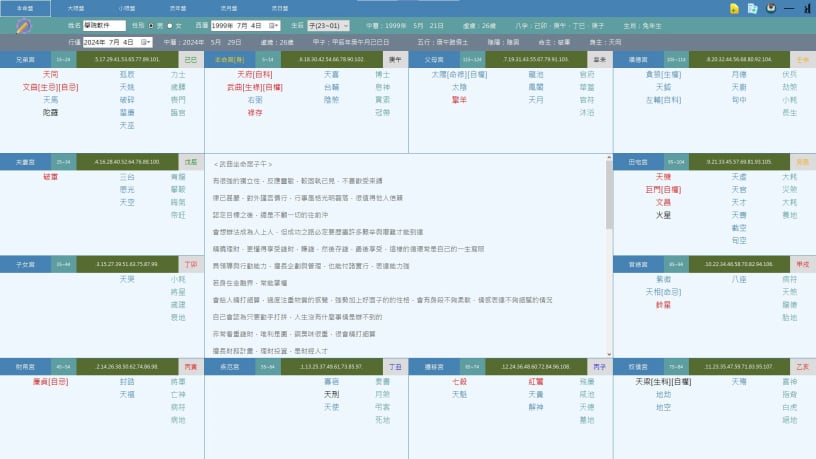Switch to 流年盤 tab
The image size is (816, 459).
(178, 7)
